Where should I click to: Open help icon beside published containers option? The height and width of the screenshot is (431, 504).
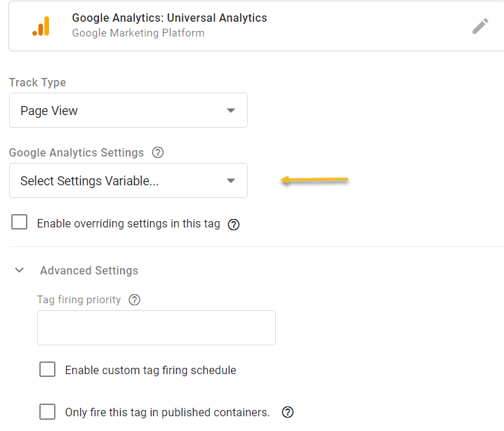pos(288,412)
